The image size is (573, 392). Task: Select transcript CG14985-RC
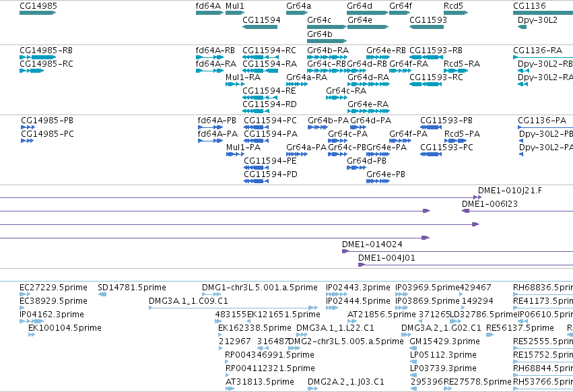[32, 71]
